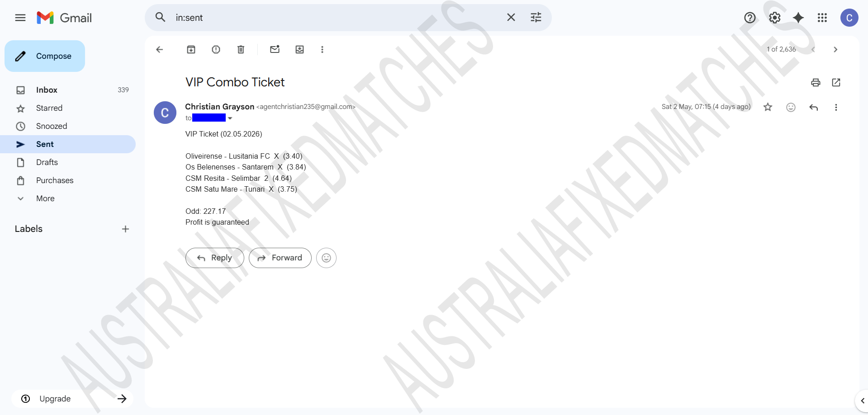
Task: Mark the email as unread
Action: click(275, 49)
